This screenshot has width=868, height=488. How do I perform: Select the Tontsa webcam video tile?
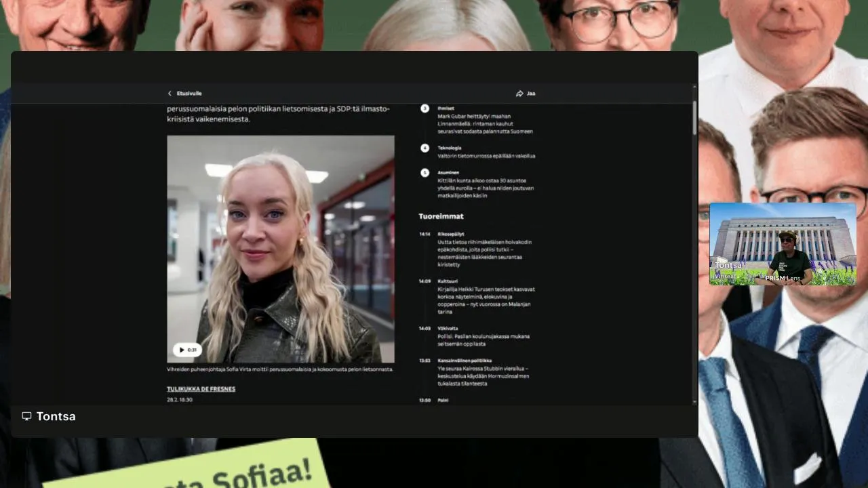[783, 244]
